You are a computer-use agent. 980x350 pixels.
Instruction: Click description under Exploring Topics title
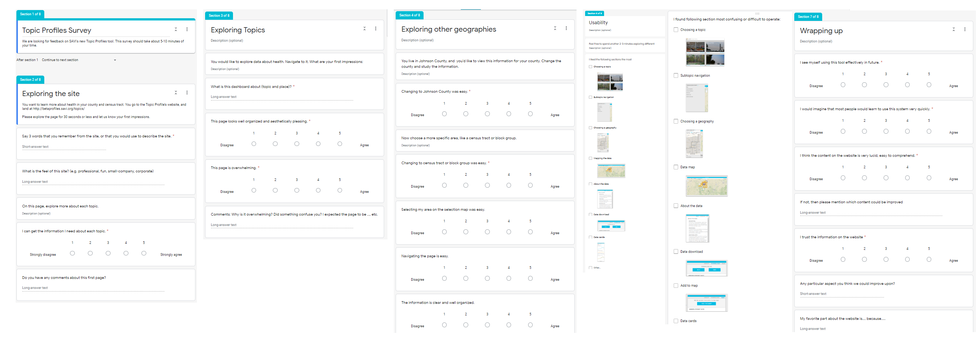tap(227, 41)
